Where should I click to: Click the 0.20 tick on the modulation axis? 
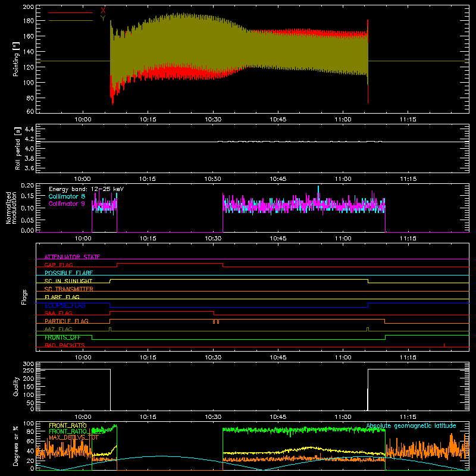[x=27, y=185]
